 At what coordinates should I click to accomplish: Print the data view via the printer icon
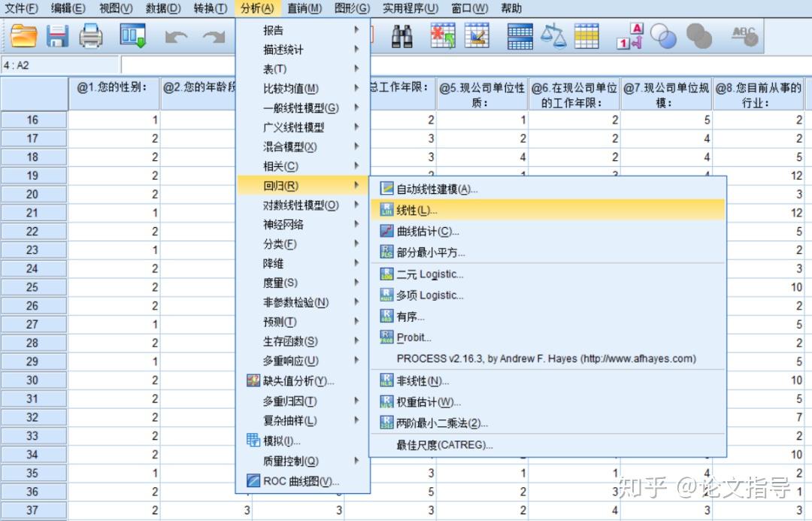(92, 35)
